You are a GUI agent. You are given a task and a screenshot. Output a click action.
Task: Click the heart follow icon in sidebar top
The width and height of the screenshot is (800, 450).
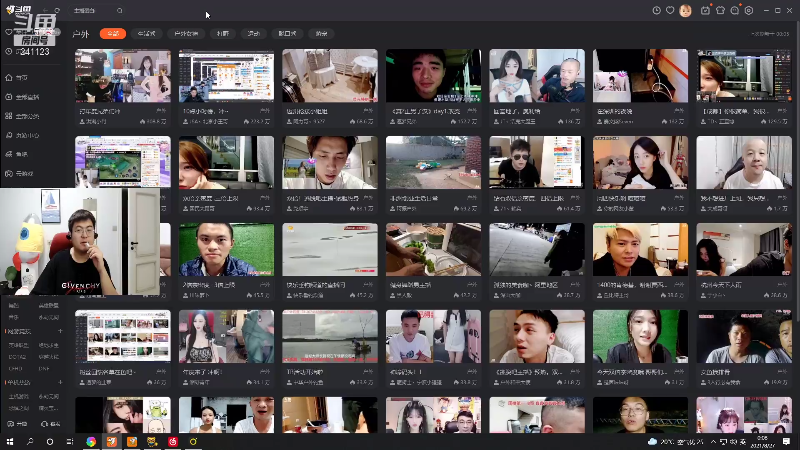pos(8,32)
